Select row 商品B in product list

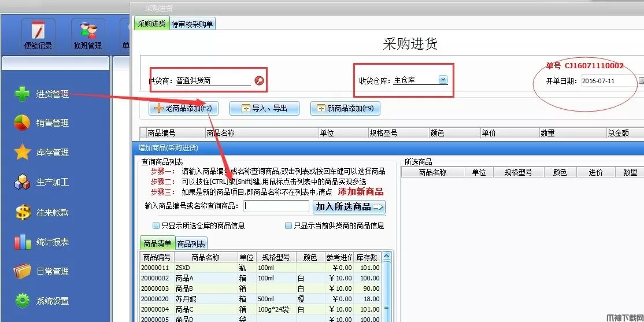coord(260,288)
